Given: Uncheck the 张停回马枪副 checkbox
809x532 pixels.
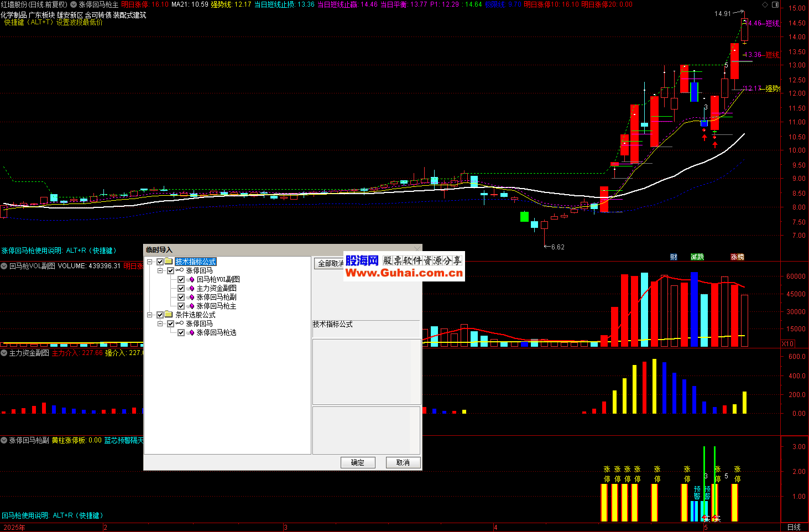Looking at the screenshot, I should (181, 297).
